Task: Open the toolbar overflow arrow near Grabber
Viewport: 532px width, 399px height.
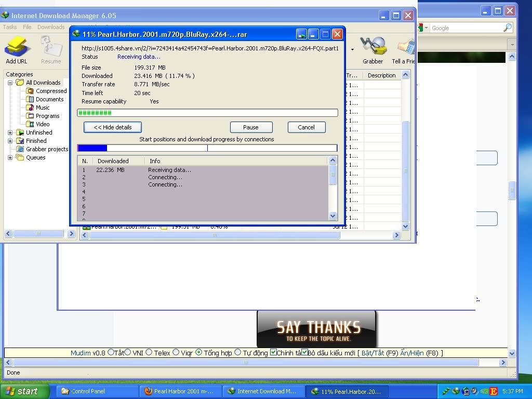Action: pyautogui.click(x=353, y=49)
